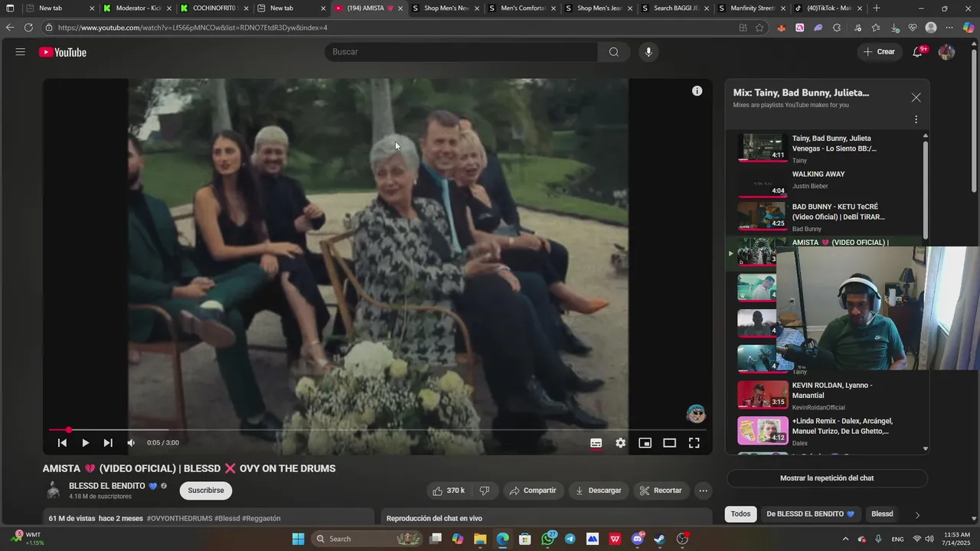
Task: Click Mostrar la repetición del chat
Action: pyautogui.click(x=827, y=478)
